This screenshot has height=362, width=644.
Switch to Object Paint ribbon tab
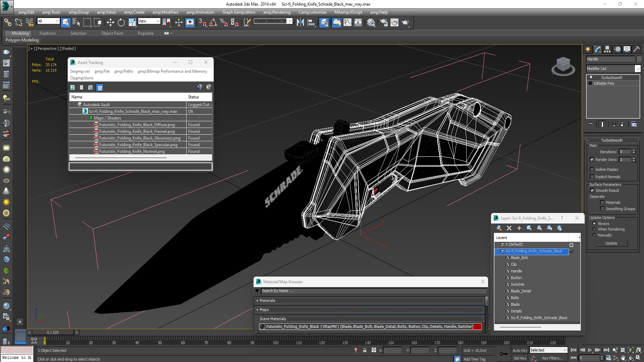(x=112, y=33)
